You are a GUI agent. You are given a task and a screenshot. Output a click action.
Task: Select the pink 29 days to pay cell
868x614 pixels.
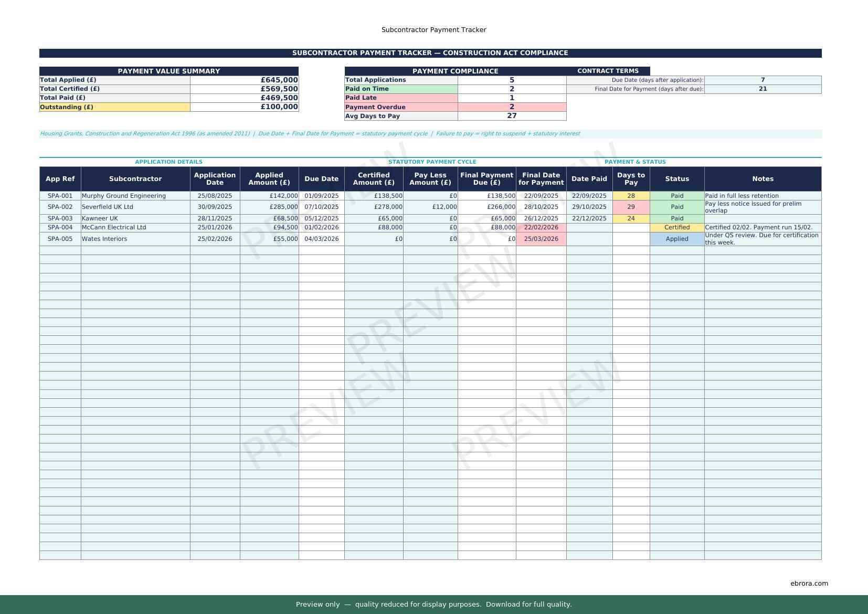pyautogui.click(x=630, y=207)
